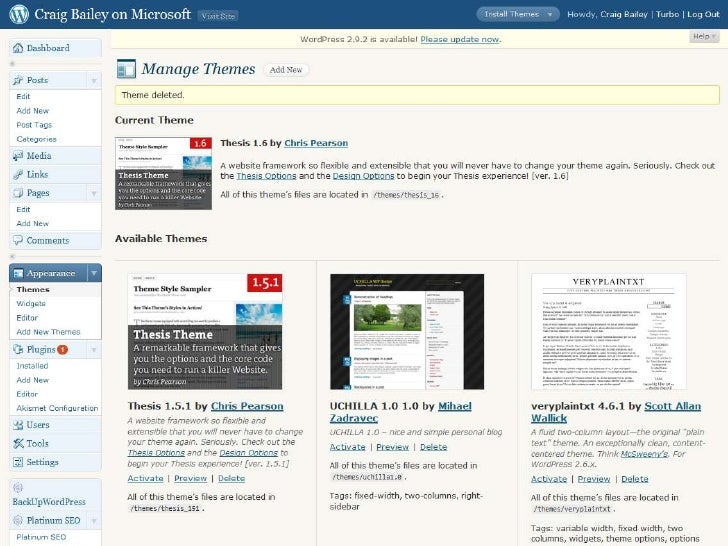Viewport: 728px width, 546px height.
Task: Toggle the Platinum SEO menu arrow
Action: 94,521
